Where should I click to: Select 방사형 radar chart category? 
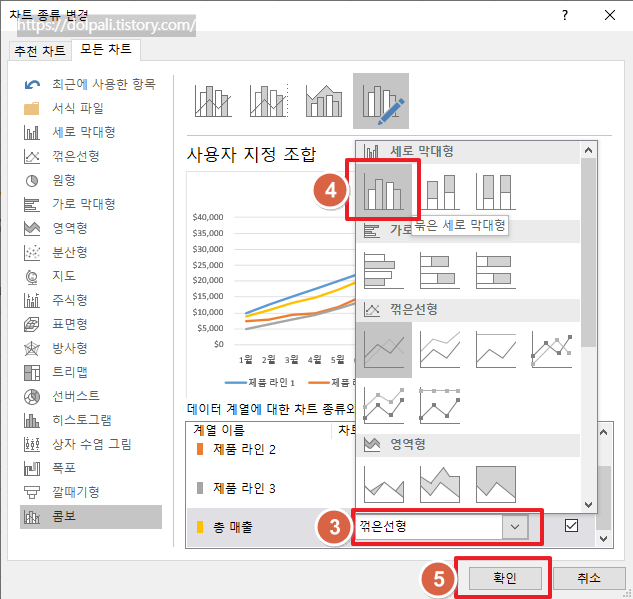(91, 348)
